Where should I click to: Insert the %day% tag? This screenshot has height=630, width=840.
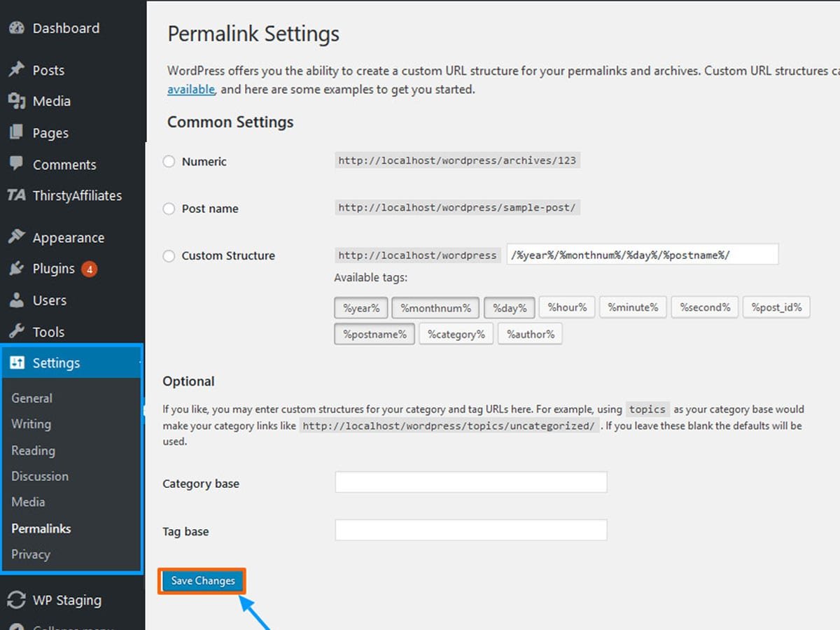pyautogui.click(x=510, y=308)
